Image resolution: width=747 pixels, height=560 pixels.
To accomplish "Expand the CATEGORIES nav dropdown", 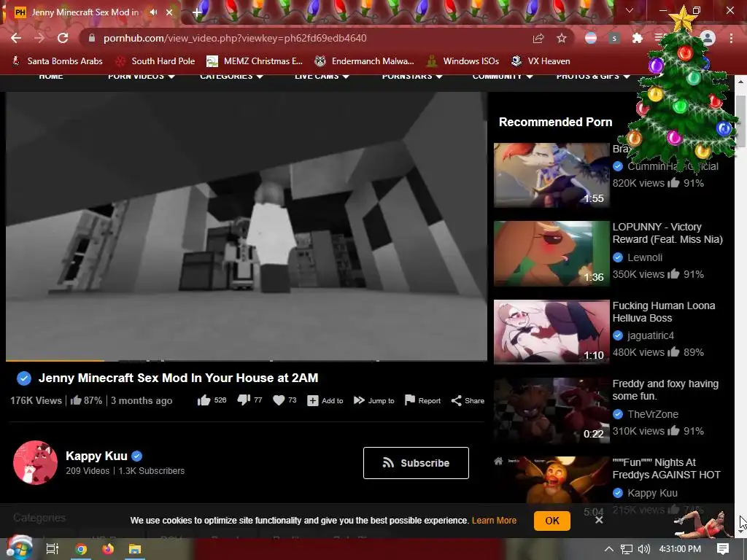I will pyautogui.click(x=231, y=76).
